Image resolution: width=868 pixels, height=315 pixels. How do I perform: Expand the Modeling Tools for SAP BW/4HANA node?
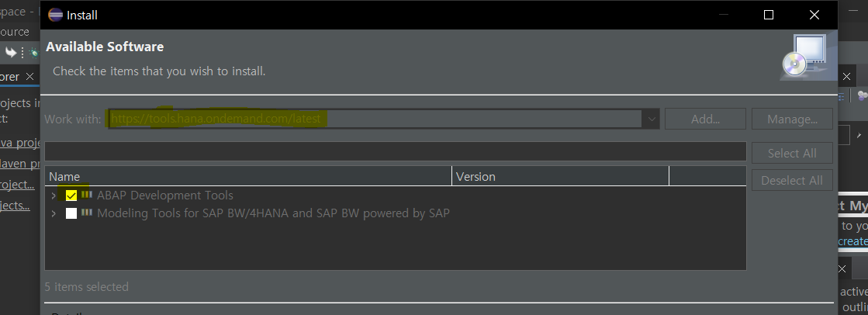[54, 213]
